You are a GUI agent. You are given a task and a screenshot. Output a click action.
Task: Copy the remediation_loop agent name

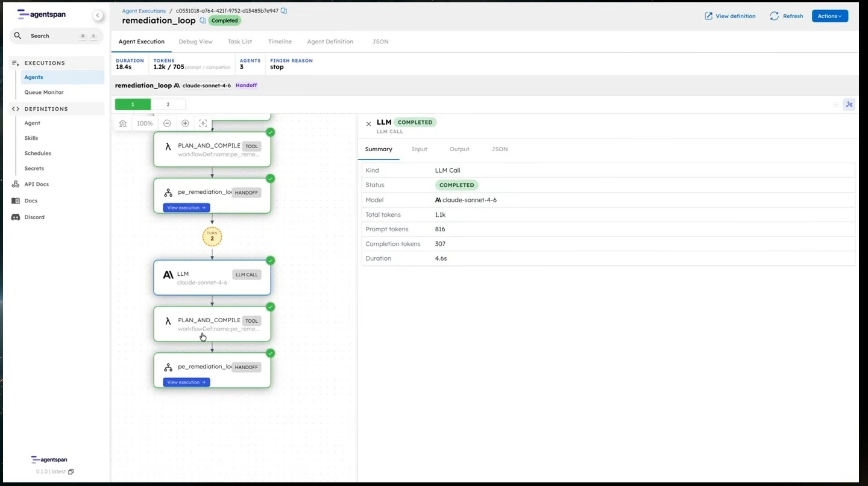(x=203, y=20)
